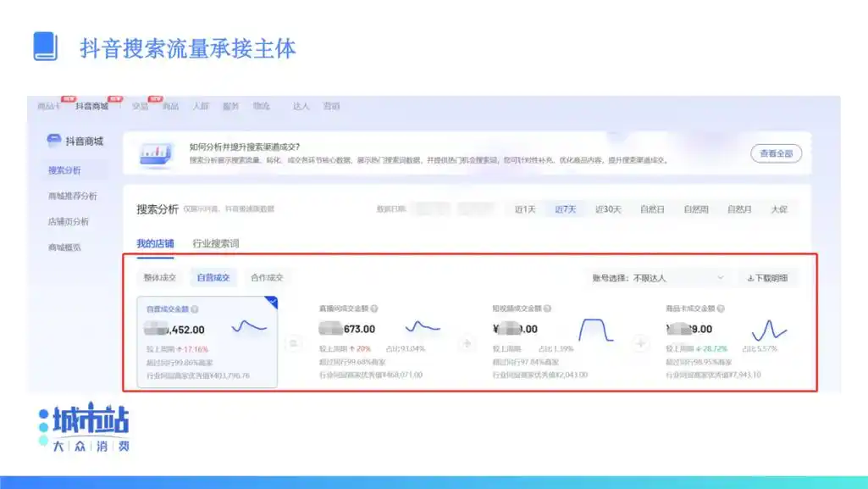868x489 pixels.
Task: Switch to the 行业搜索词 tab
Action: [x=214, y=244]
